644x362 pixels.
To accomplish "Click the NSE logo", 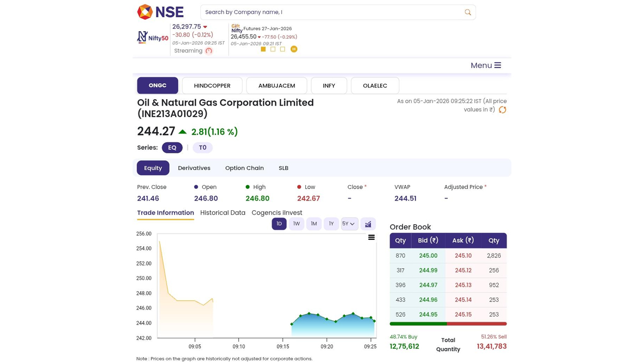I will click(160, 12).
